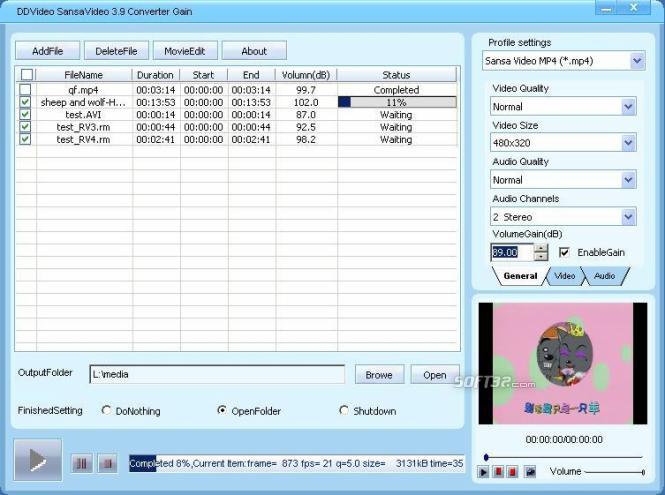Click the Completed status of qf.mp4

click(397, 90)
